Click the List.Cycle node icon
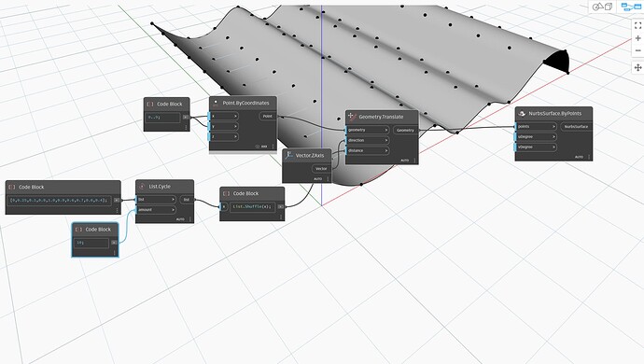The width and height of the screenshot is (644, 364). [x=142, y=186]
